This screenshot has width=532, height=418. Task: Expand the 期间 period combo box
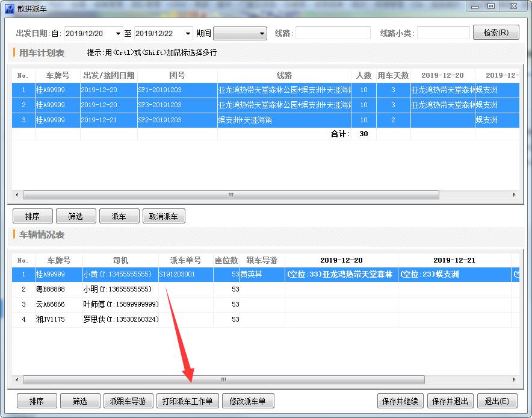(x=240, y=34)
